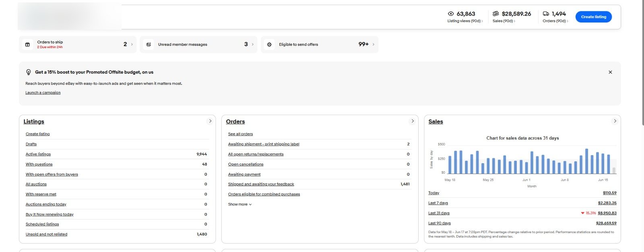Open the Last 90 days sales link
This screenshot has height=252, width=644.
[x=440, y=223]
